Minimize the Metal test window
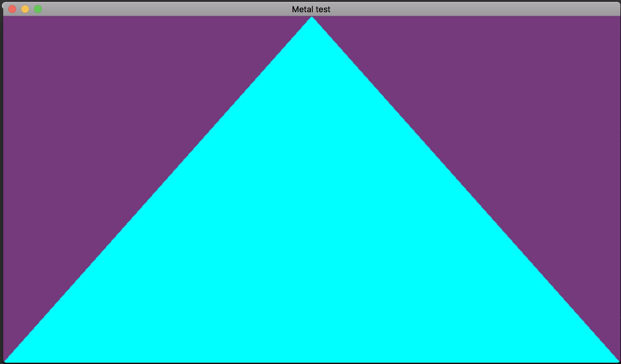621x364 pixels. [x=25, y=9]
